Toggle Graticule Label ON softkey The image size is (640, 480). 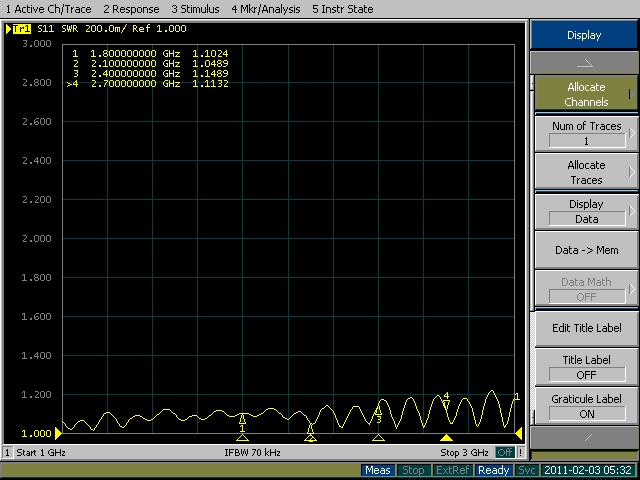[586, 406]
